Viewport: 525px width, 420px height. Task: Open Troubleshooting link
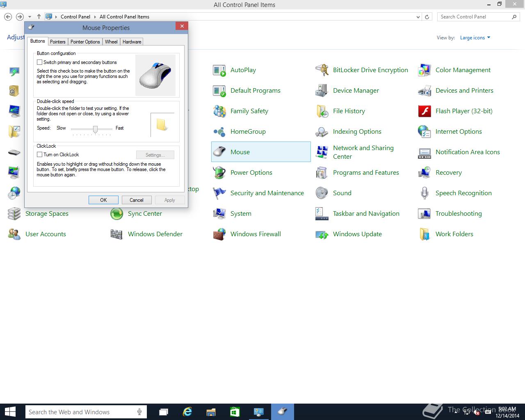pos(459,214)
